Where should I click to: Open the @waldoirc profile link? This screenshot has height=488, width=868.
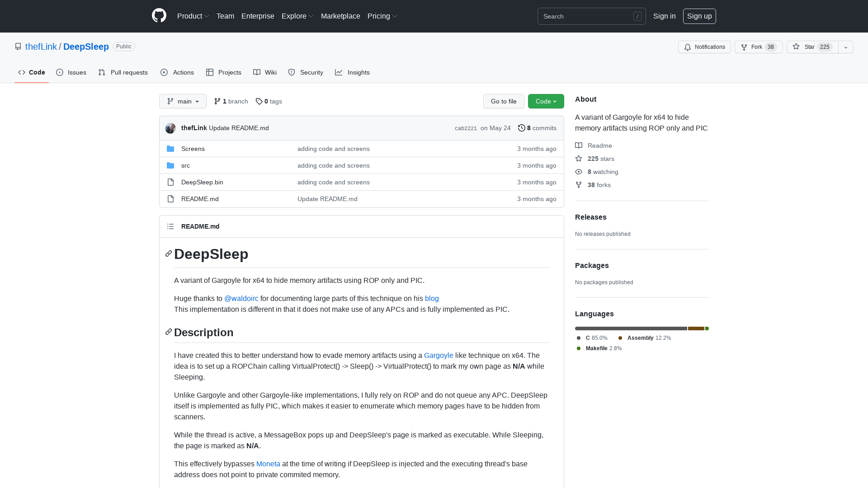click(241, 299)
